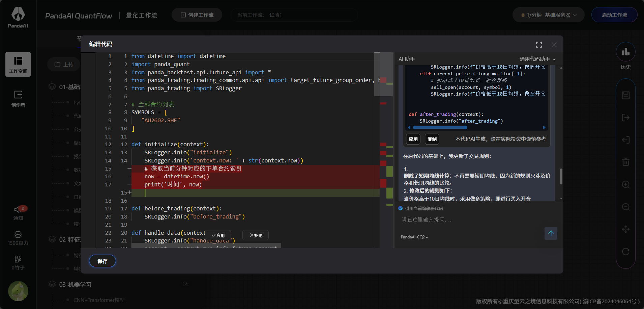
Task: Click the trash delete icon in the right toolbar
Action: click(626, 162)
